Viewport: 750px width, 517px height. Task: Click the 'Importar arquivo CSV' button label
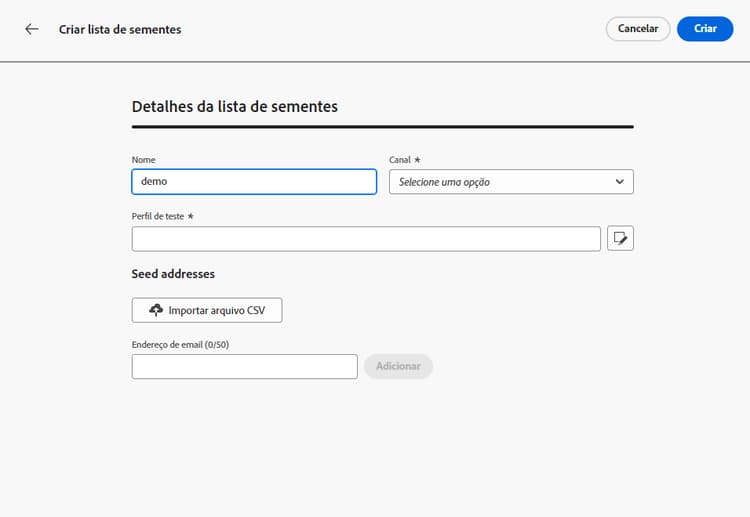(x=217, y=311)
